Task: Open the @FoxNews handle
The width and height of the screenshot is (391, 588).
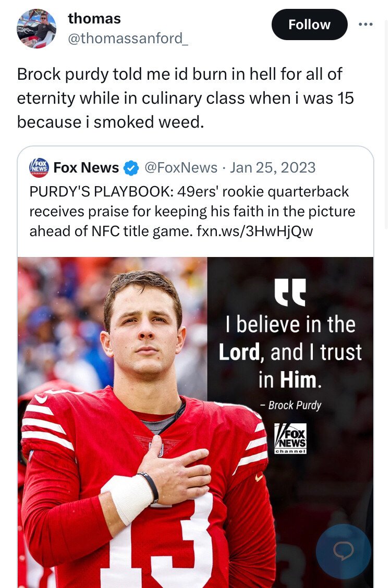Action: pyautogui.click(x=180, y=167)
